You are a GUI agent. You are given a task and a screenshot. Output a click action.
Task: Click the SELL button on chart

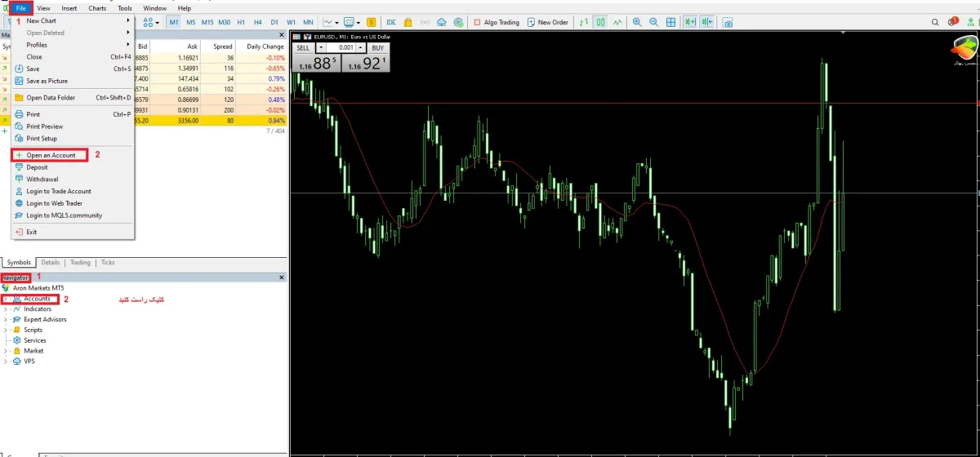point(303,48)
